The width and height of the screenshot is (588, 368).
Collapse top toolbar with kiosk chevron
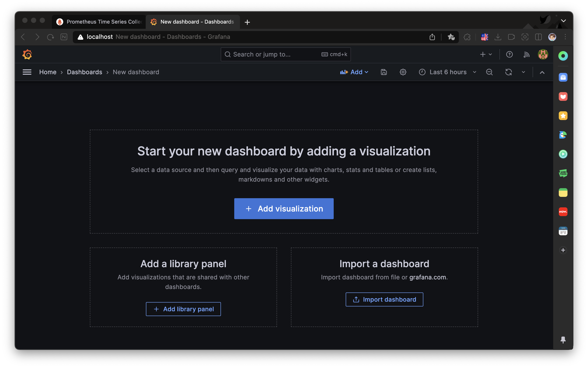pos(542,72)
